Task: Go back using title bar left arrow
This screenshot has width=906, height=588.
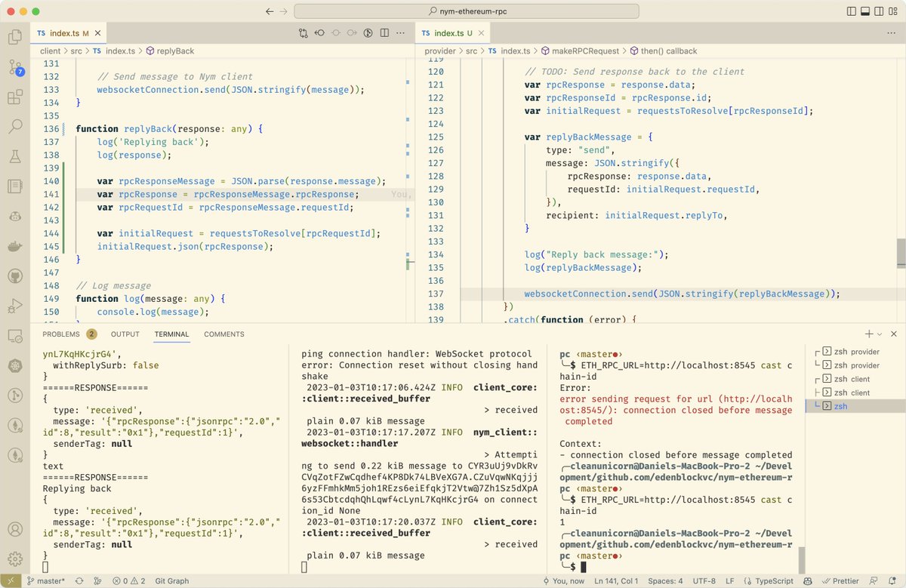Action: pyautogui.click(x=270, y=11)
